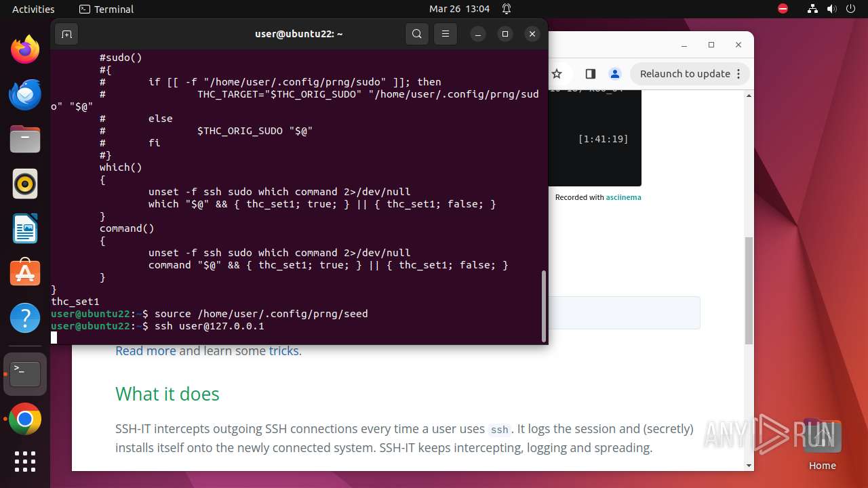The width and height of the screenshot is (868, 488).
Task: Follow the Read more link
Action: point(145,350)
